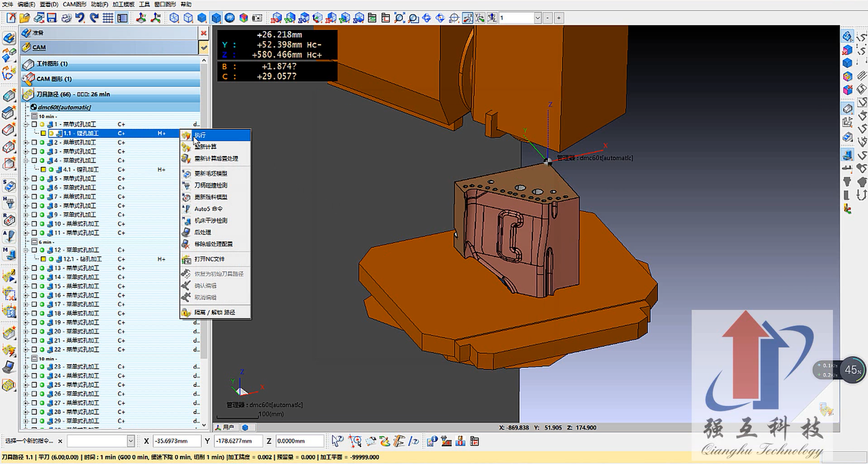Click the zoom-fit magnifier toolbar icon
The image size is (868, 464).
tap(399, 18)
